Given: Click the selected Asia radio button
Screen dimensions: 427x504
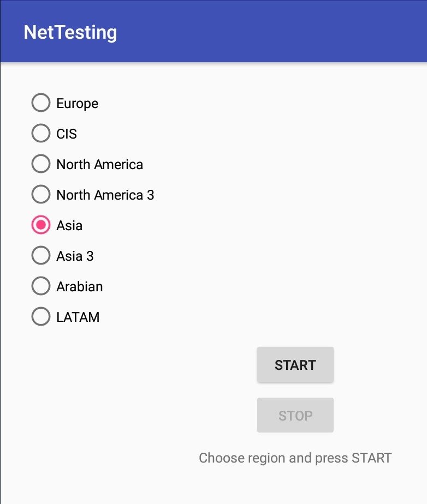Looking at the screenshot, I should (x=41, y=225).
